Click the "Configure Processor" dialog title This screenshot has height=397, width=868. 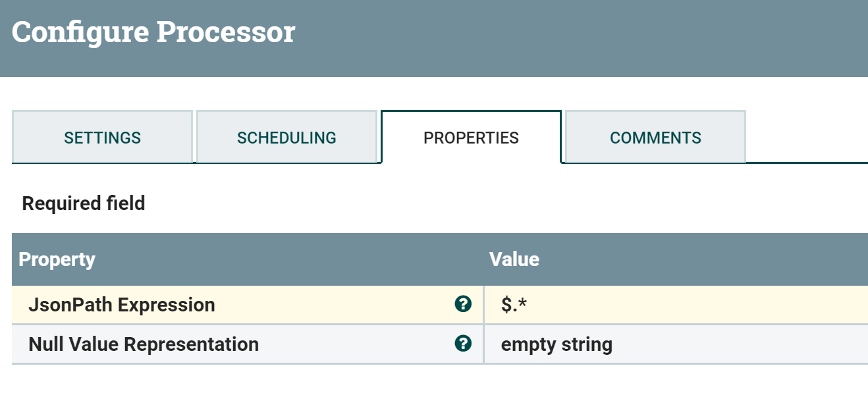(x=153, y=32)
